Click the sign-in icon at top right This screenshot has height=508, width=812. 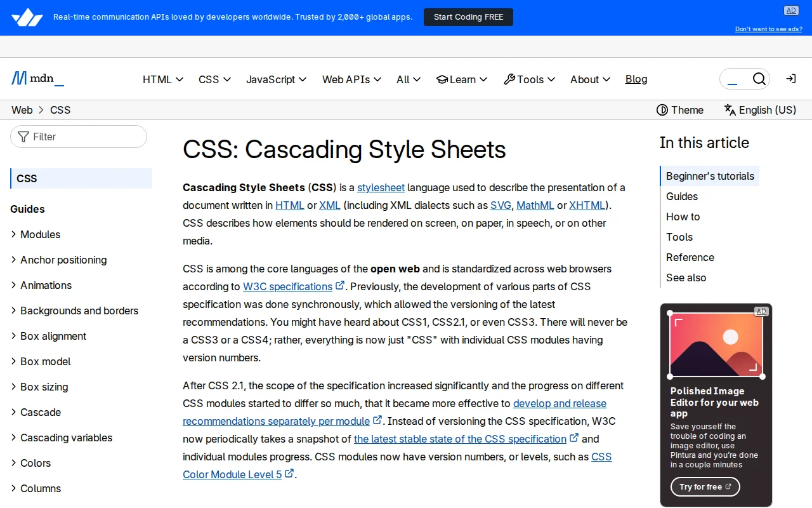tap(790, 79)
